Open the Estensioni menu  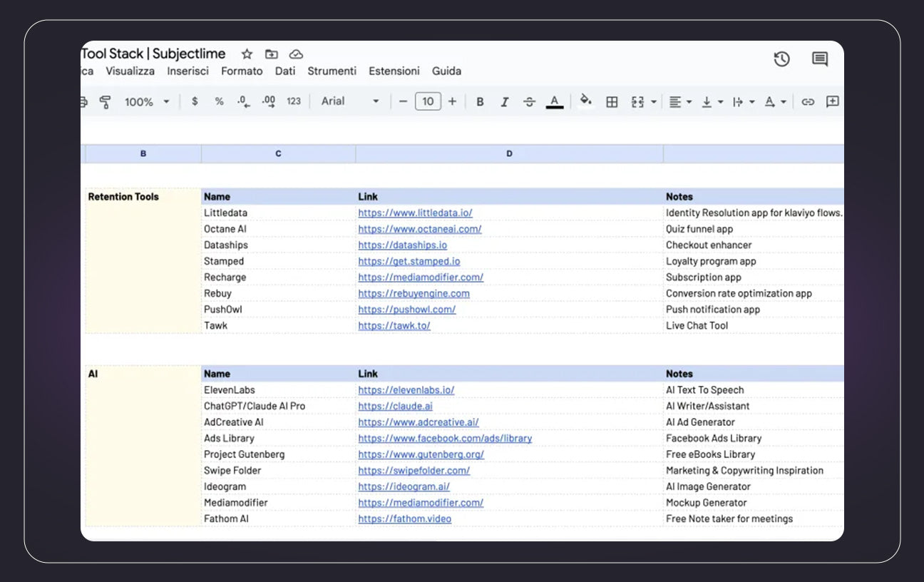coord(394,71)
